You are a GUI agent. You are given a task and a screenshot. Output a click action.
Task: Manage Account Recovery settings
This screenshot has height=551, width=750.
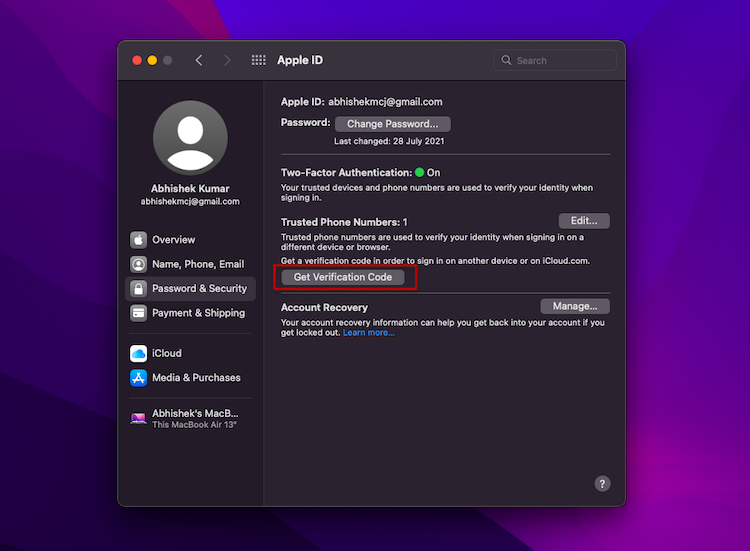coord(575,306)
